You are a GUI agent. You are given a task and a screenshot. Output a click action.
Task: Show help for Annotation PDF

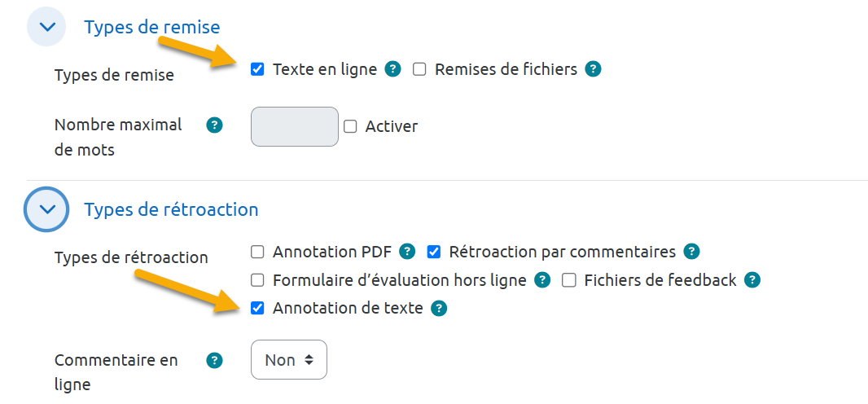408,251
